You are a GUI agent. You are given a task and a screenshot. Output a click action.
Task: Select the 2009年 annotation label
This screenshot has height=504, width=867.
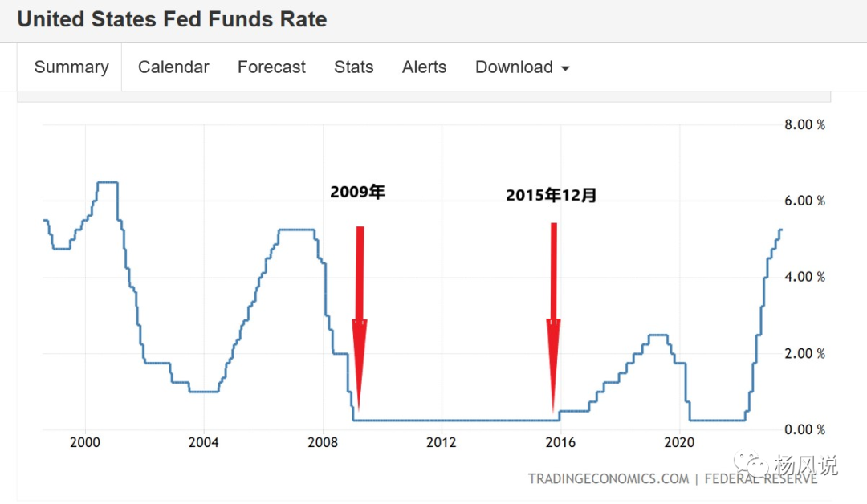tap(357, 193)
